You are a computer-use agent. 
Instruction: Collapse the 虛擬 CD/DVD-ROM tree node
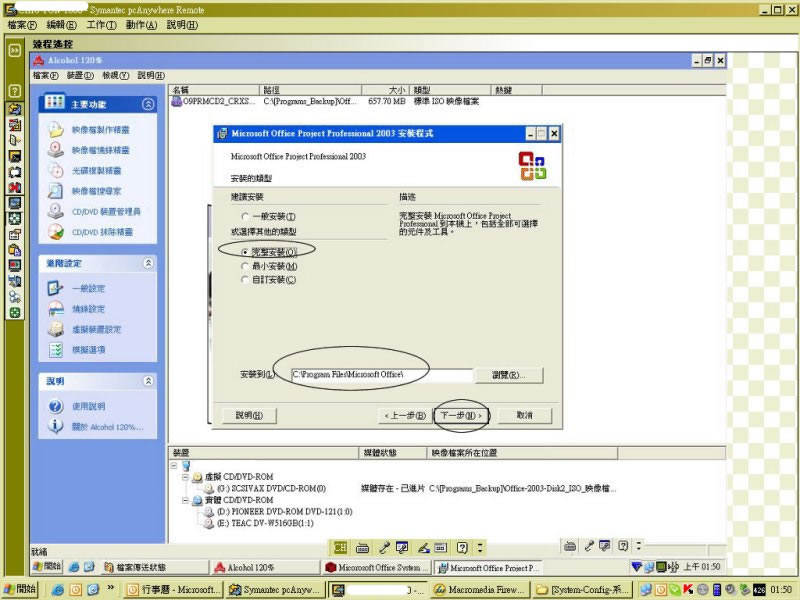tap(185, 477)
